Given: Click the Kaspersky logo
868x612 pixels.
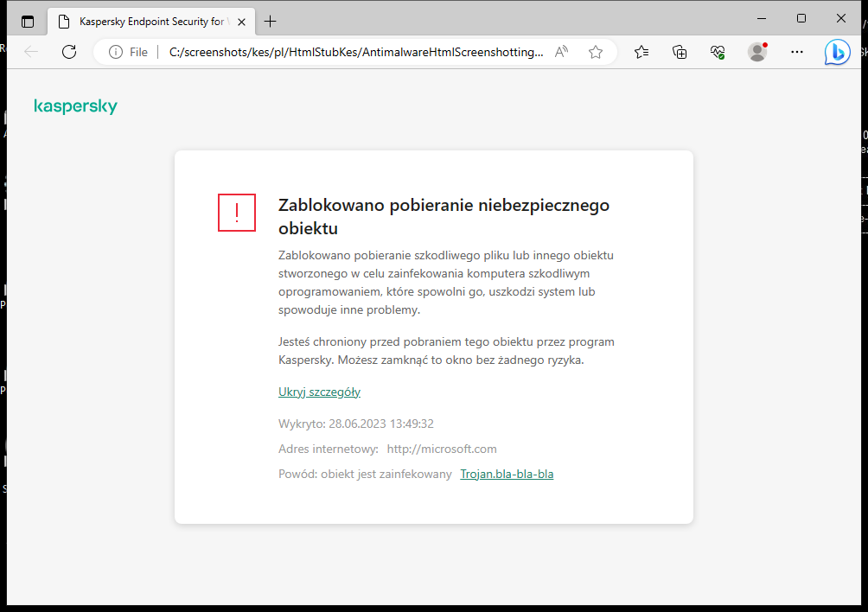Looking at the screenshot, I should click(75, 106).
